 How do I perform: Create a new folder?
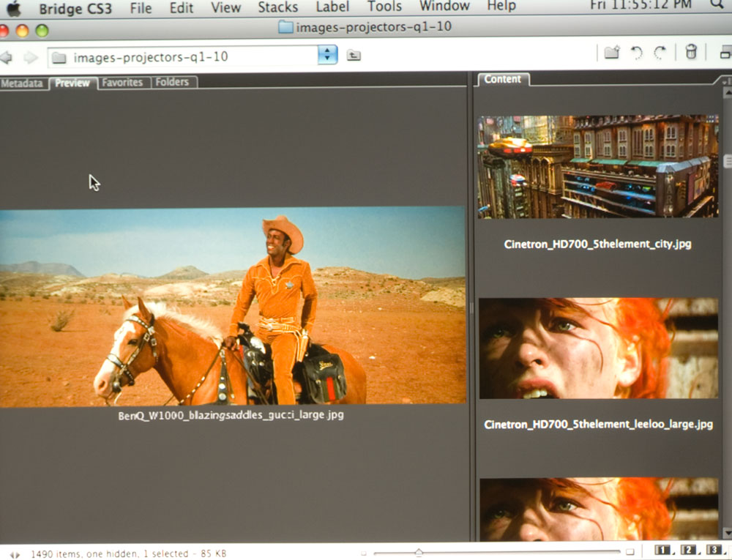click(x=612, y=52)
